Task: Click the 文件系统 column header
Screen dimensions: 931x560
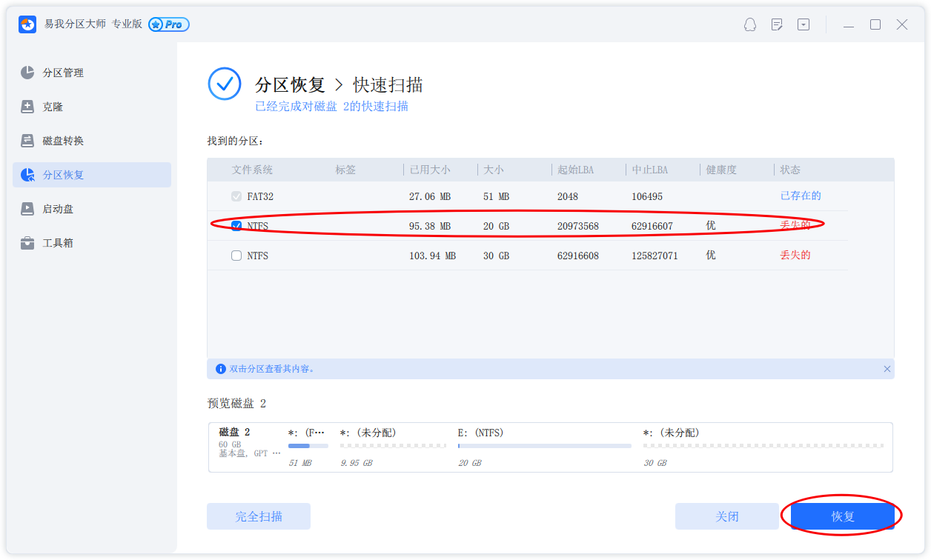Action: [x=252, y=170]
